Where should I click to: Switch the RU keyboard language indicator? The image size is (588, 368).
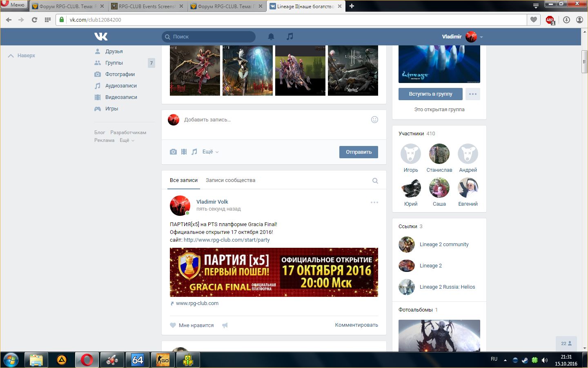point(494,359)
